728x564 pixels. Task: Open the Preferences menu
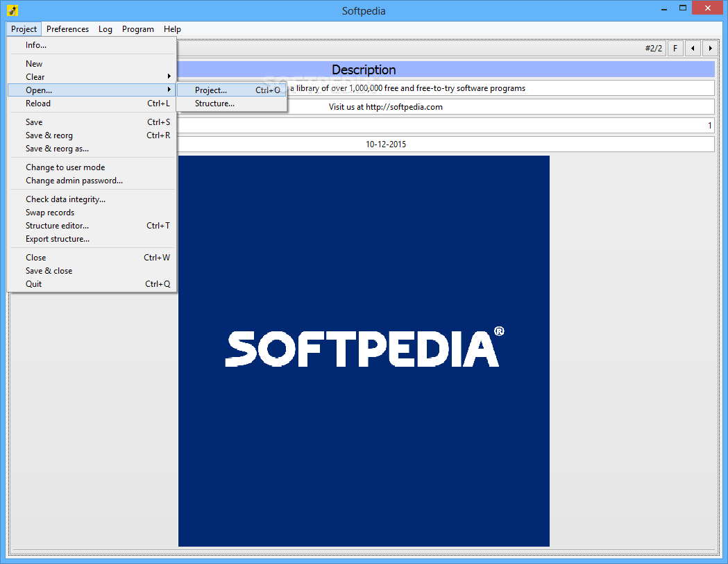coord(67,28)
